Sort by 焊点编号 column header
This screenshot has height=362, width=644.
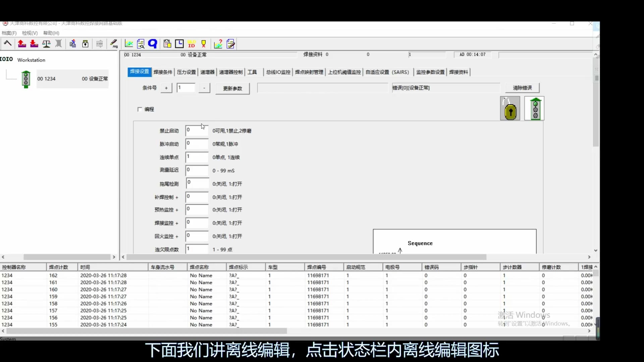324,267
